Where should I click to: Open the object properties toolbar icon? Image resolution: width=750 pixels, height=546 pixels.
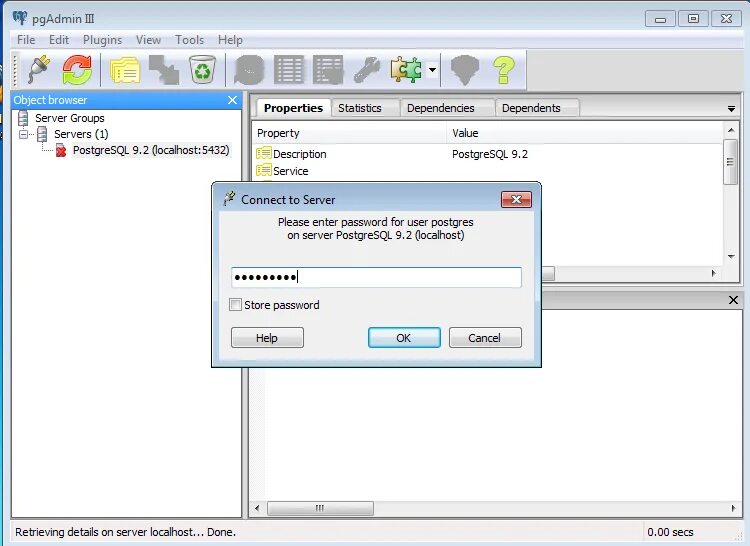click(x=125, y=70)
